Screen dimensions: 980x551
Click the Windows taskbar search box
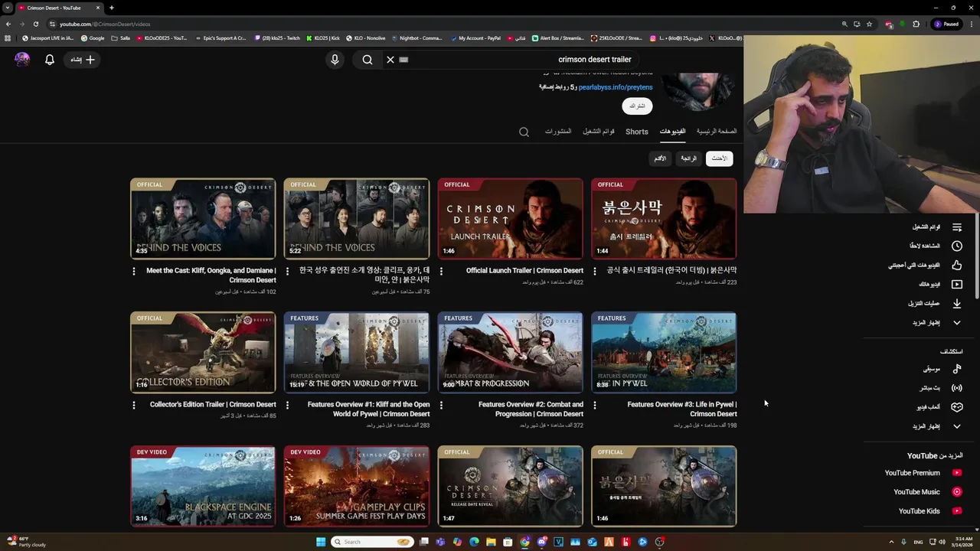tap(373, 542)
